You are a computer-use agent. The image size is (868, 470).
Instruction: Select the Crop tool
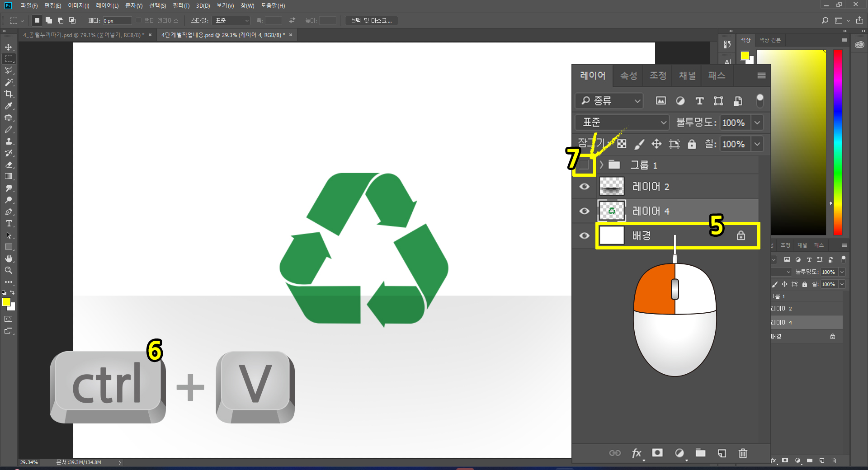[9, 94]
